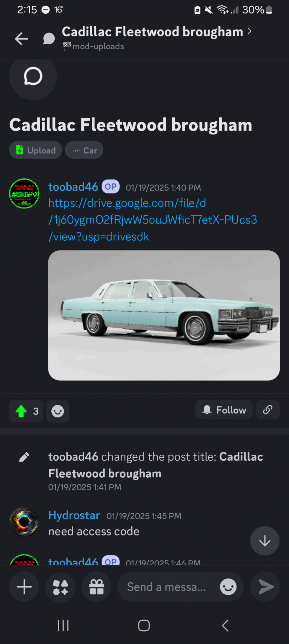This screenshot has width=289, height=644.
Task: Select the Car tag
Action: (84, 150)
